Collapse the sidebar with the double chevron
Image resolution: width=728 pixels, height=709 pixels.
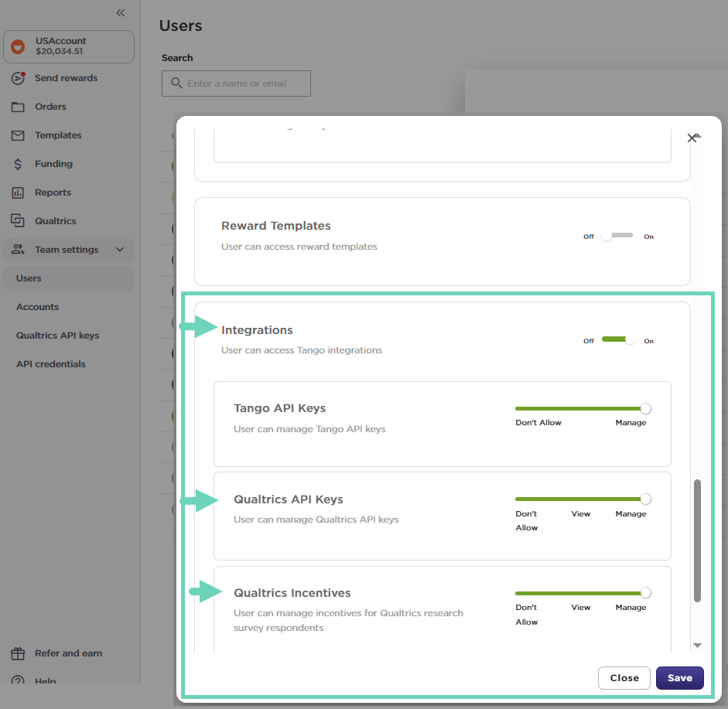(x=120, y=12)
